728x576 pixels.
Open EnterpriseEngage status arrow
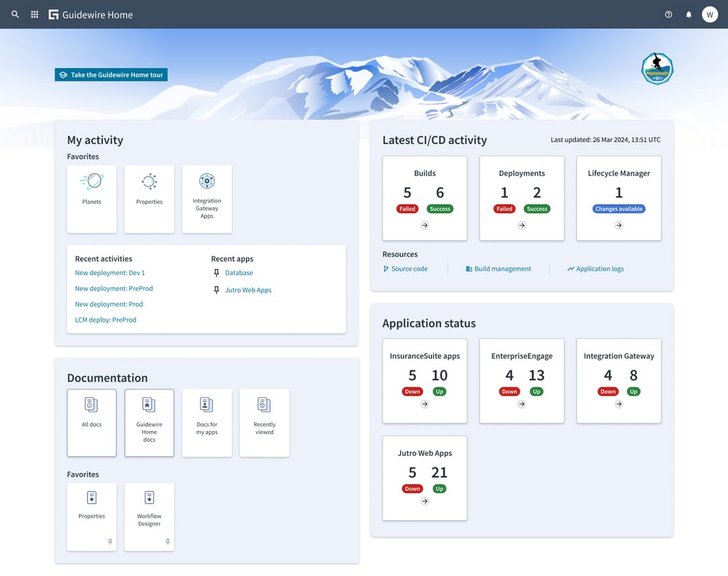[522, 404]
